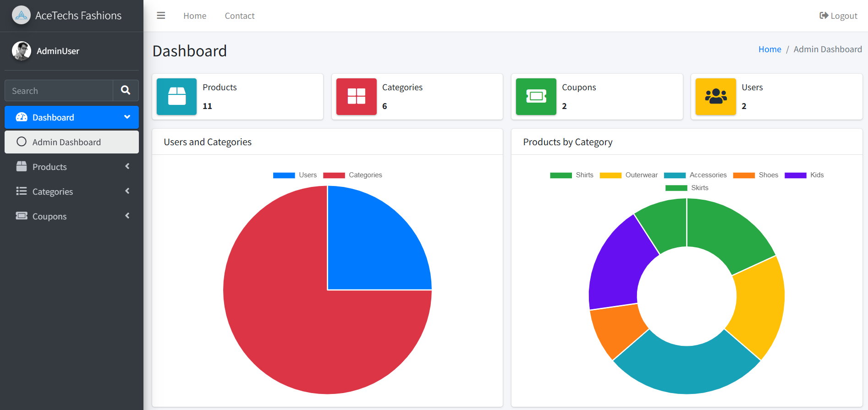This screenshot has height=410, width=868.
Task: Click the green Coupons ticket icon
Action: [536, 97]
